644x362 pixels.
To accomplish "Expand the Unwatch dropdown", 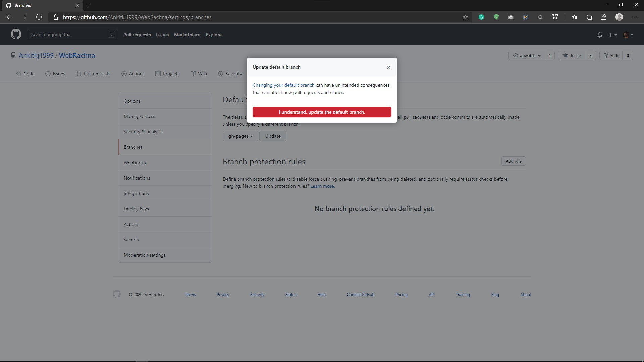I will (527, 55).
